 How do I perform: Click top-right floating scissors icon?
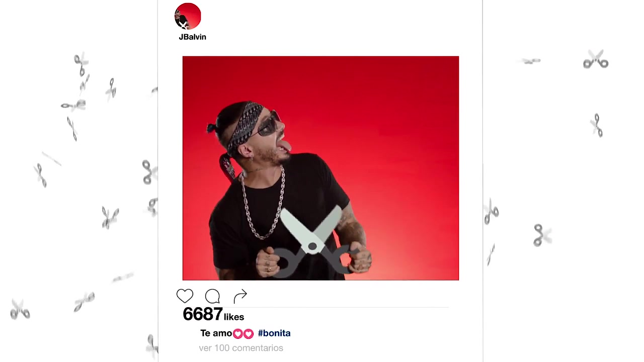point(596,59)
